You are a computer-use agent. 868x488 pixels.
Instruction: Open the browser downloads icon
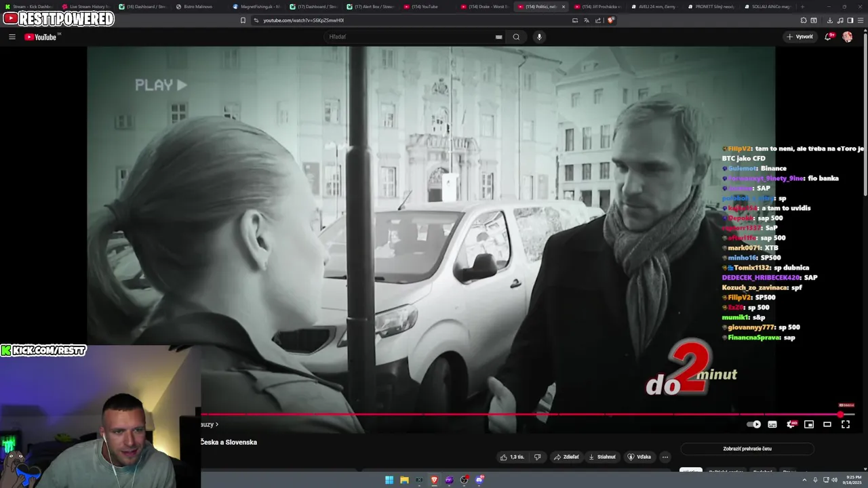[830, 20]
